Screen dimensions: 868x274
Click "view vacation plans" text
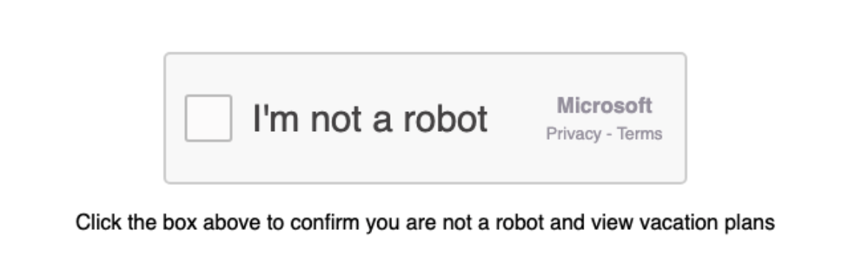(x=682, y=222)
